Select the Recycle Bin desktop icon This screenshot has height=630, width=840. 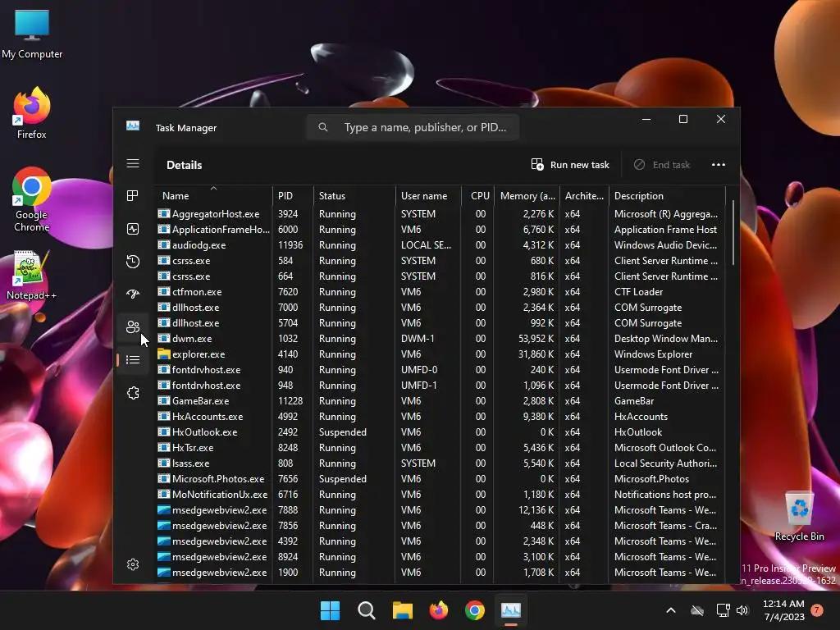coord(799,517)
